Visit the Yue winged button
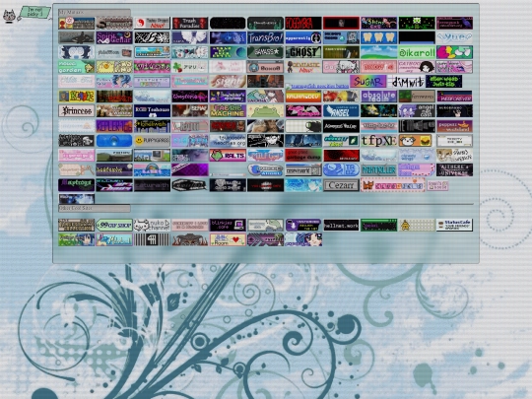This screenshot has width=532, height=399. point(454,37)
